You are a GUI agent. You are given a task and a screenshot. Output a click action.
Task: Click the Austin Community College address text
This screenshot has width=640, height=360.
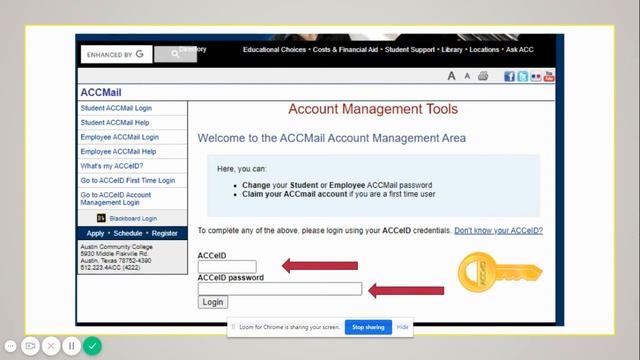(116, 257)
